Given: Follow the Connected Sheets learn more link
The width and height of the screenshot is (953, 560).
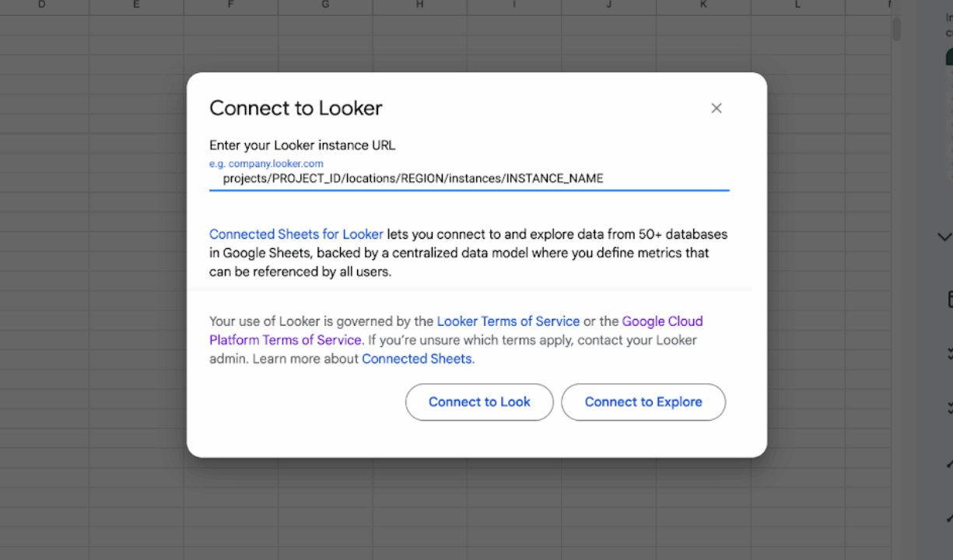Looking at the screenshot, I should click(x=416, y=359).
